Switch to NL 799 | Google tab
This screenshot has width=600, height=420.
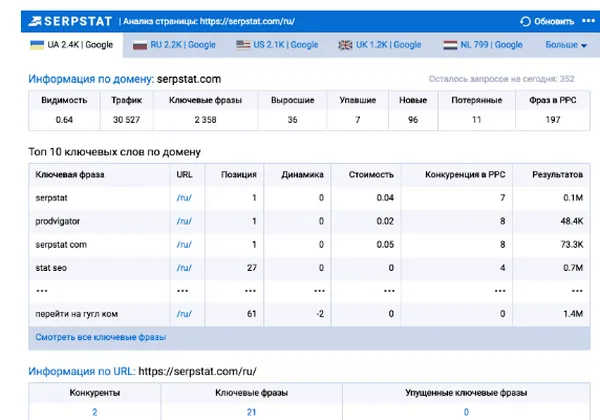483,45
